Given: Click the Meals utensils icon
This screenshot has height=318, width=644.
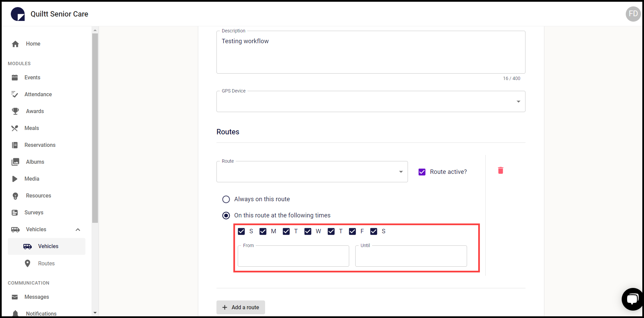Looking at the screenshot, I should pyautogui.click(x=15, y=128).
